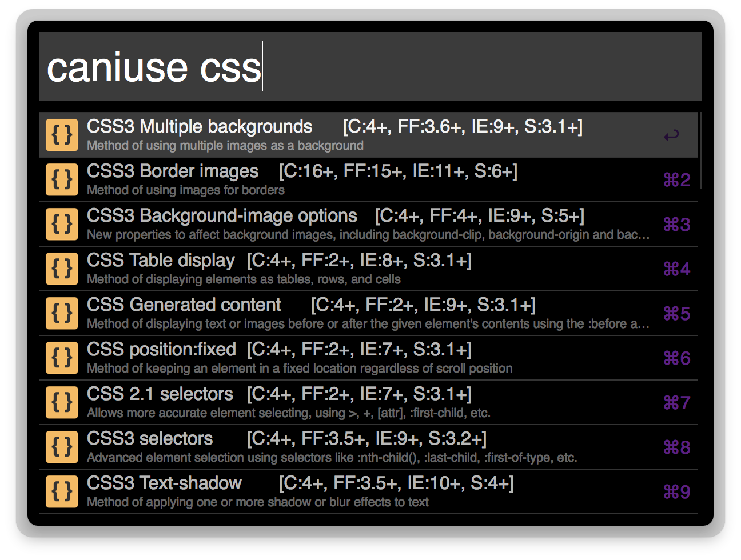
Task: Choose the CSS3 selectors result
Action: click(x=368, y=447)
